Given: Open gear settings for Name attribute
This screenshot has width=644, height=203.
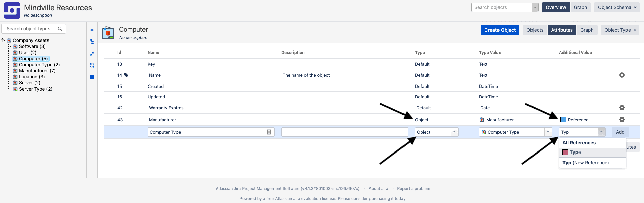Looking at the screenshot, I should (622, 75).
